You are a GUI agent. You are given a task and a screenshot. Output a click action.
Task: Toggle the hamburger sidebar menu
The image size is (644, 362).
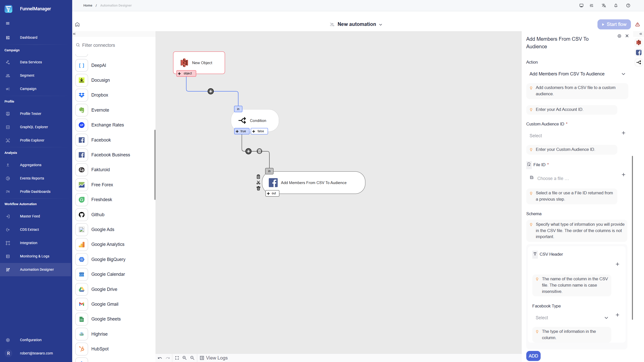click(8, 23)
